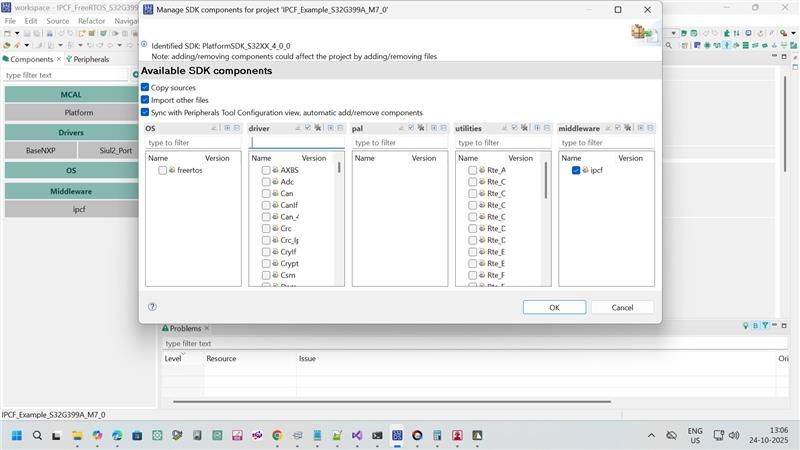800x450 pixels.
Task: Click the help question mark icon in dialog
Action: [152, 307]
